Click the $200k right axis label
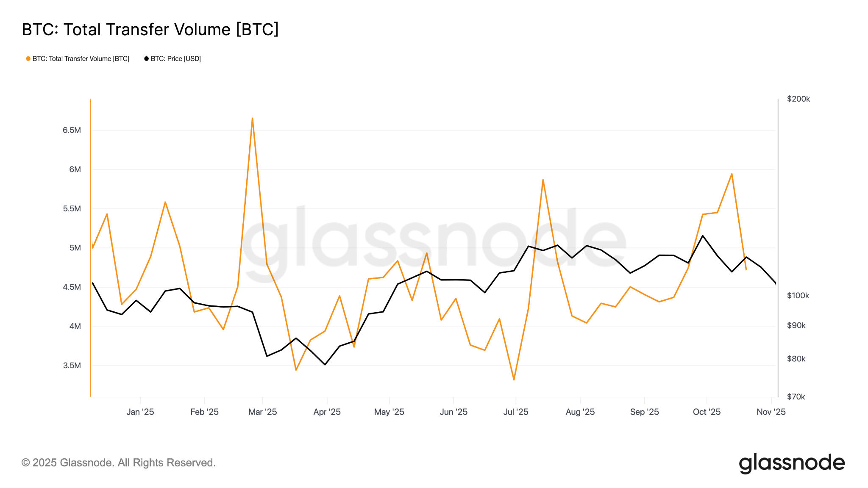 point(798,99)
